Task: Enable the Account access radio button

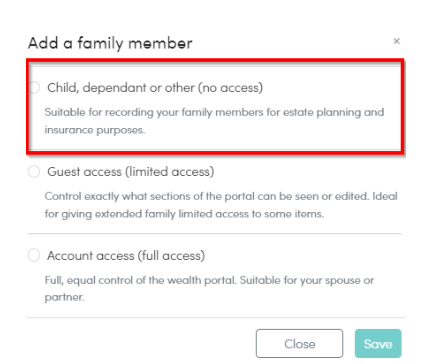Action: pos(34,256)
